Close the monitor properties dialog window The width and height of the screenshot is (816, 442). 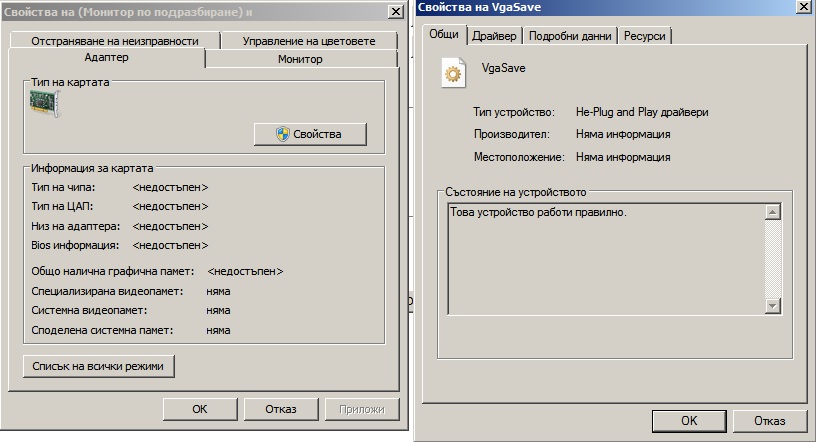coord(397,11)
